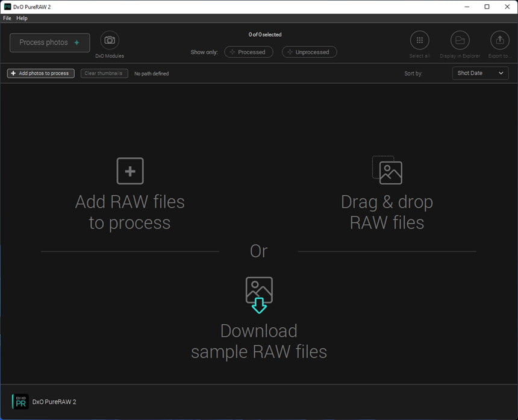Click the Show only label
This screenshot has width=518, height=420.
coord(204,52)
